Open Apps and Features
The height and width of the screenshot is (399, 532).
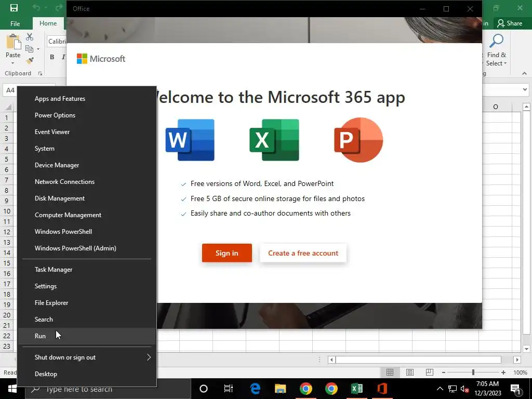87,99
